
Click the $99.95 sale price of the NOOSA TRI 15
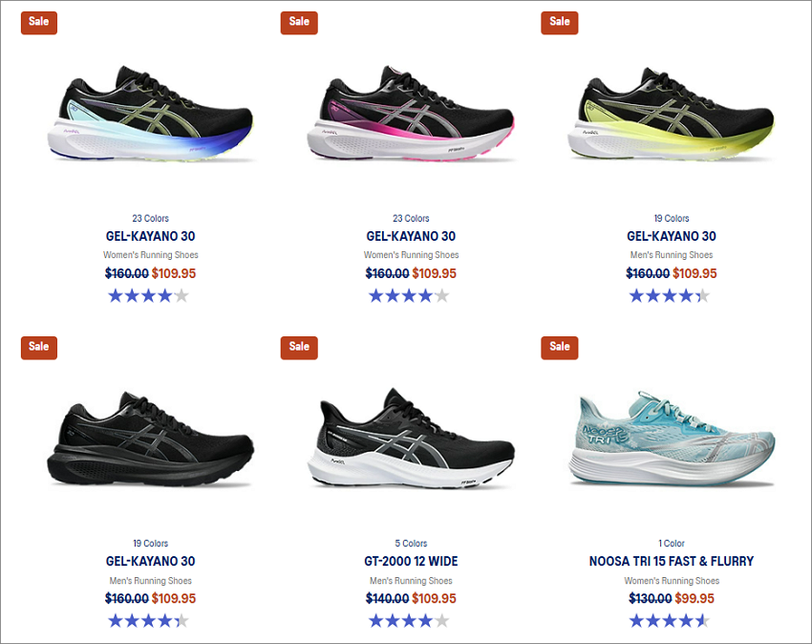(694, 598)
